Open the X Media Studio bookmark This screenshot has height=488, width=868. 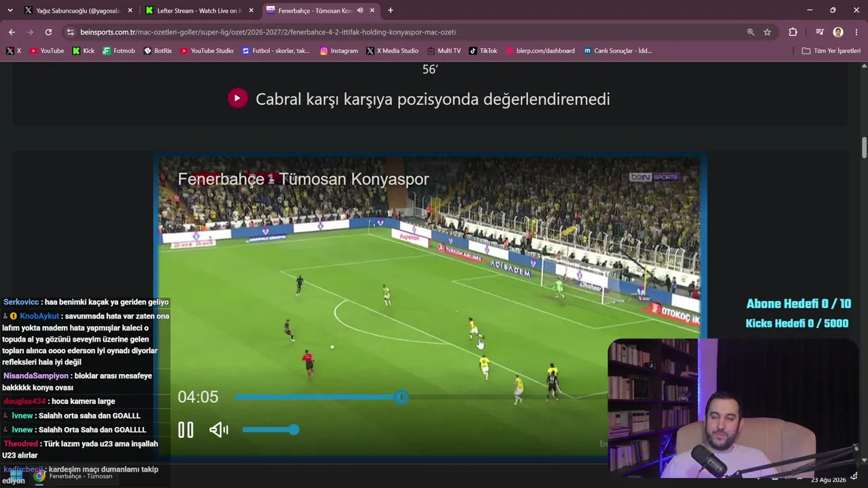(393, 51)
